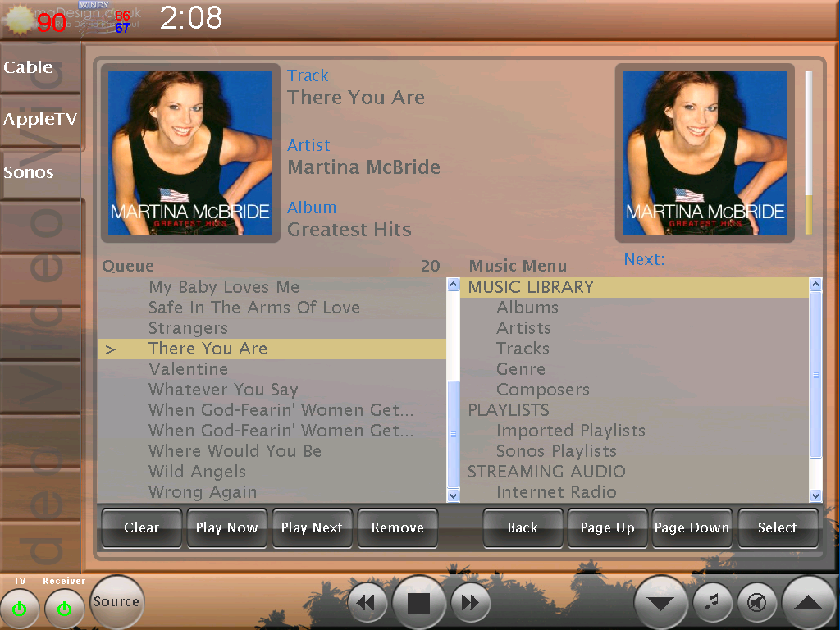The image size is (840, 630).
Task: Click the Play Next button
Action: coord(312,527)
